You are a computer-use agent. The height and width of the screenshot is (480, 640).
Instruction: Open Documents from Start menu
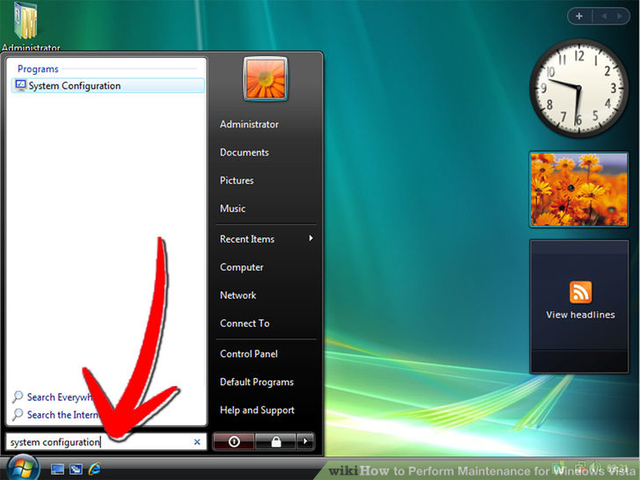click(244, 153)
